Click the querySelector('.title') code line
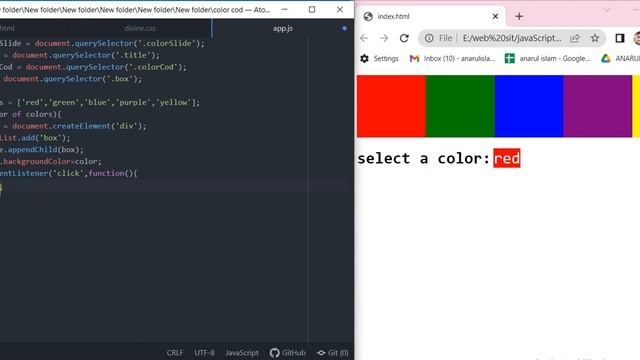Screen dimensions: 640x360 [x=80, y=55]
